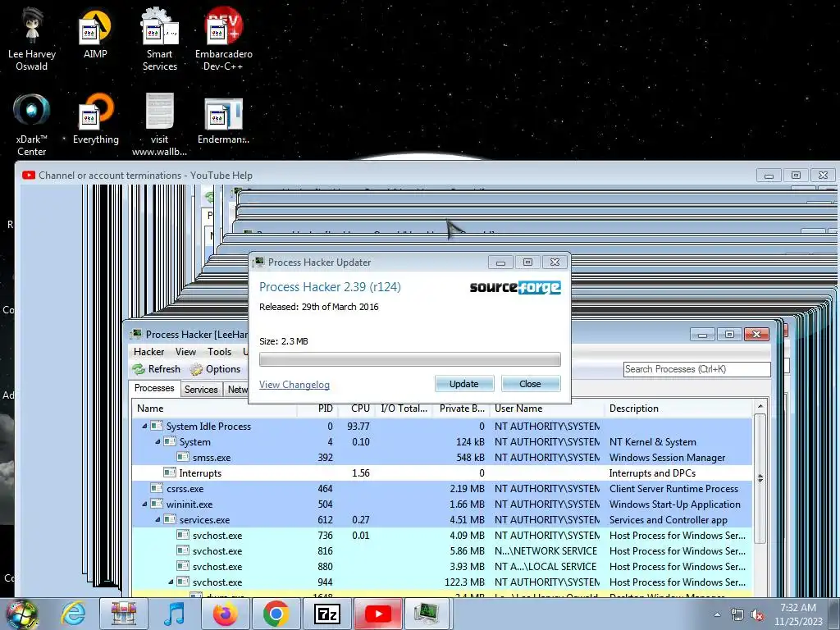Switch to Process Hacker taskbar button
Screen dimensions: 840x630
click(x=427, y=614)
